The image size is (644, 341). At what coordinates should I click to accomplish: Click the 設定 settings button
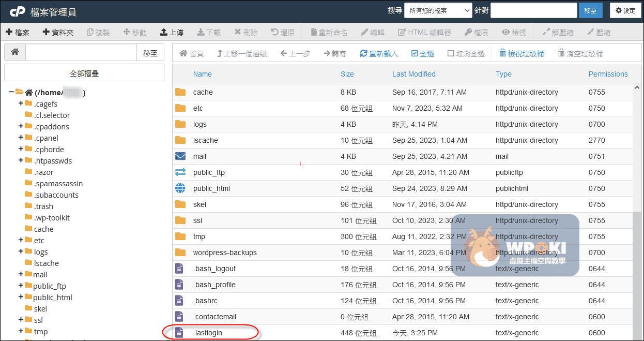pos(625,10)
